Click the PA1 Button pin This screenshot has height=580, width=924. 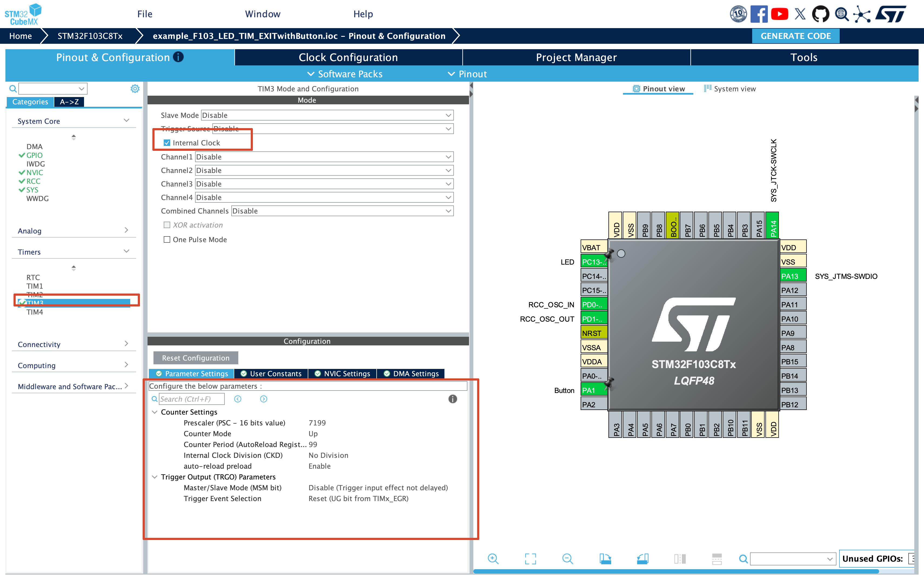tap(594, 390)
